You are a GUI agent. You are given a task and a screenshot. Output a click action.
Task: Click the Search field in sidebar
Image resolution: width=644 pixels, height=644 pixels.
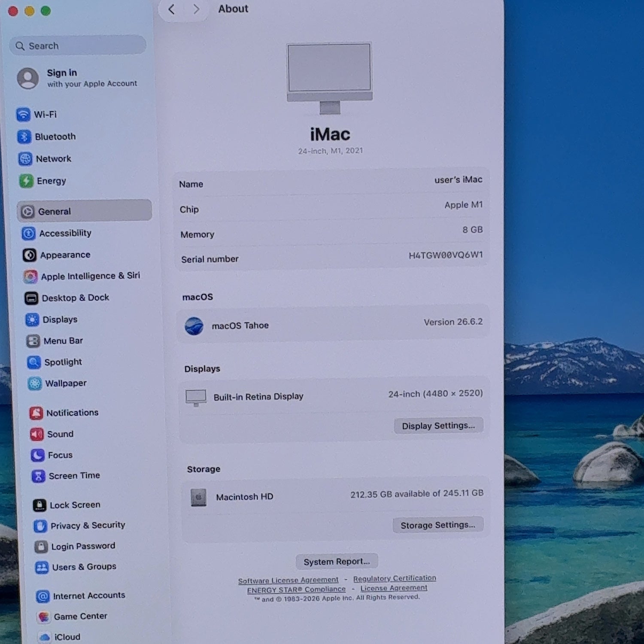(78, 46)
